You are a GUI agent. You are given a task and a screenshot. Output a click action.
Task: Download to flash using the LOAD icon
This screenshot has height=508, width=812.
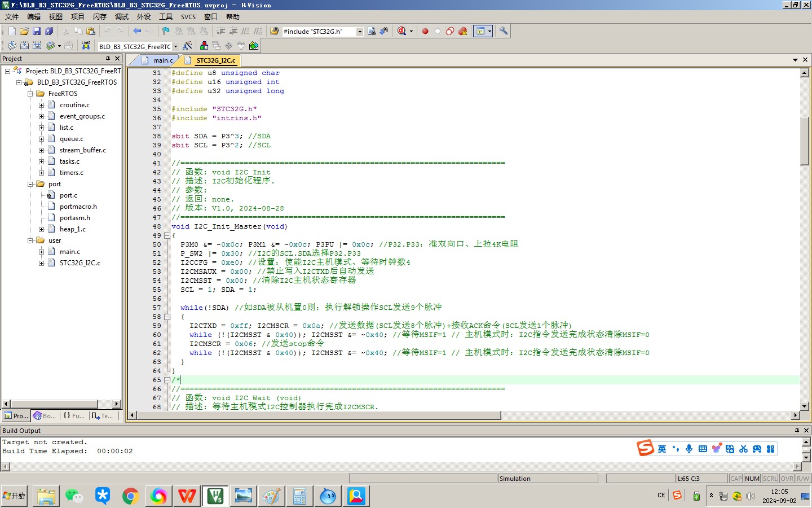coord(86,46)
